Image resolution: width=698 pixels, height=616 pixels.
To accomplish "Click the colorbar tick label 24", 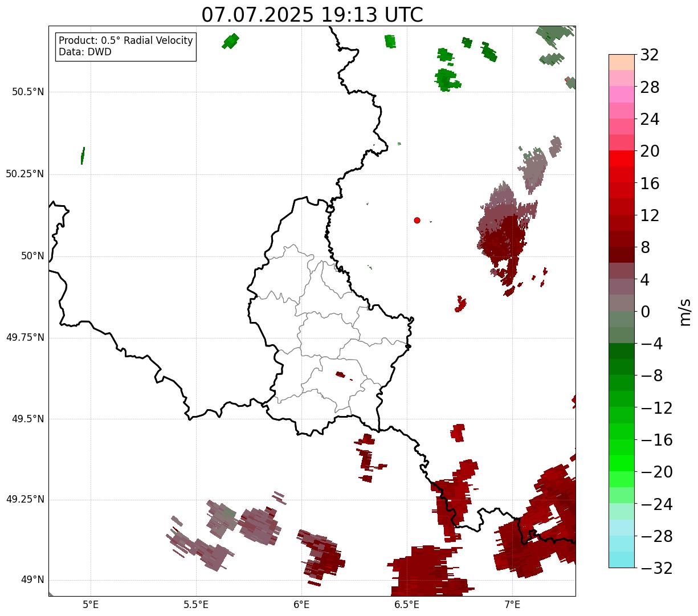I will 650,119.
